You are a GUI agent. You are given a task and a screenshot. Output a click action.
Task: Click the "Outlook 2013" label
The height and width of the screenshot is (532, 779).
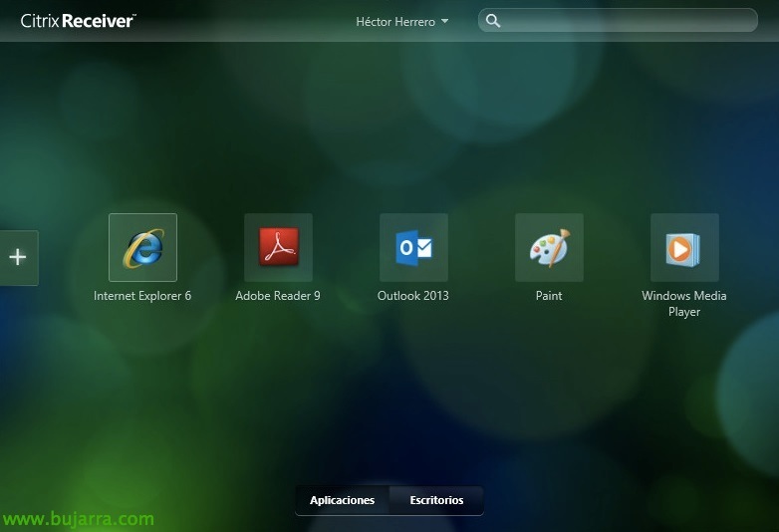[412, 296]
